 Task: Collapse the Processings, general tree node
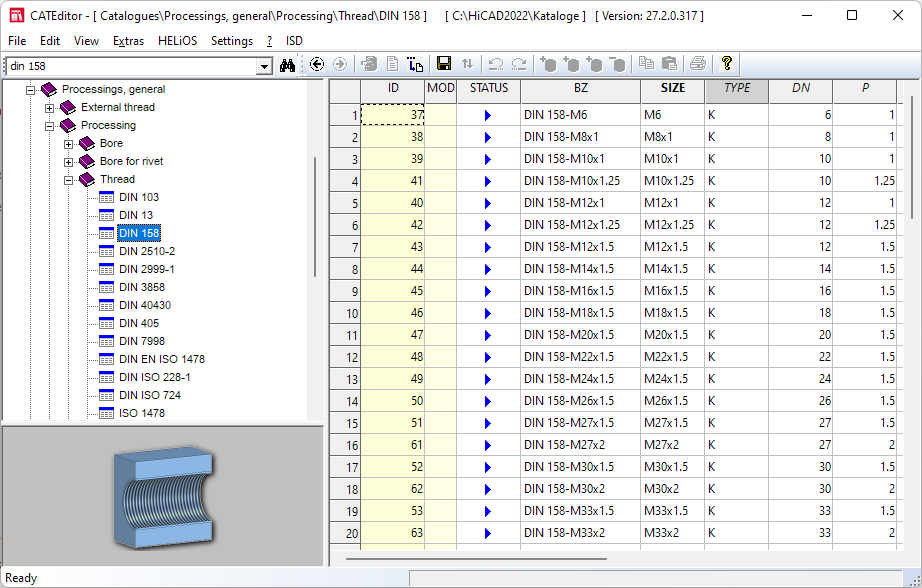[x=31, y=90]
